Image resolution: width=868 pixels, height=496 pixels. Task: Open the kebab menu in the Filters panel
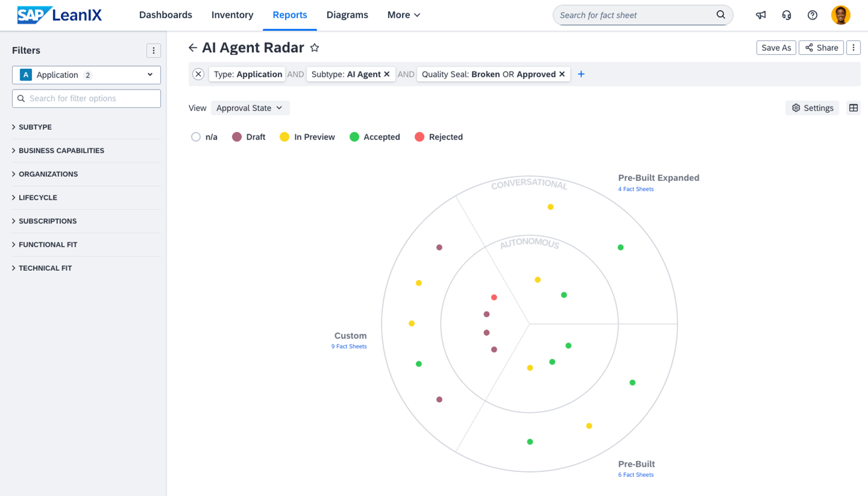point(154,50)
